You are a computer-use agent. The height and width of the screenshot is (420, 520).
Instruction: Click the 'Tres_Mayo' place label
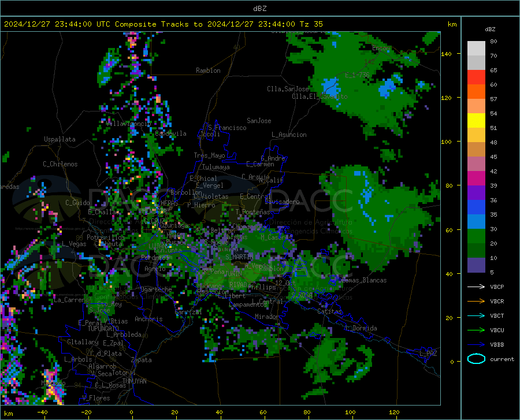pyautogui.click(x=209, y=155)
